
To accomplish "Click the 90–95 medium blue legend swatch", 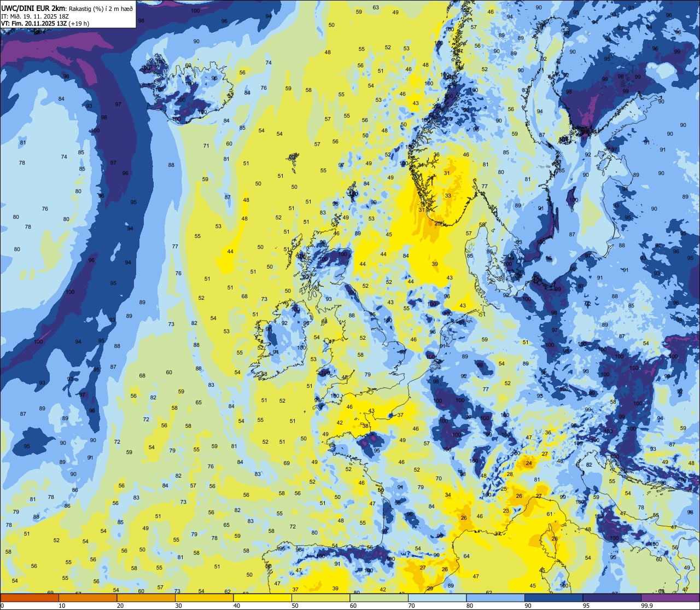I will 553,597.
